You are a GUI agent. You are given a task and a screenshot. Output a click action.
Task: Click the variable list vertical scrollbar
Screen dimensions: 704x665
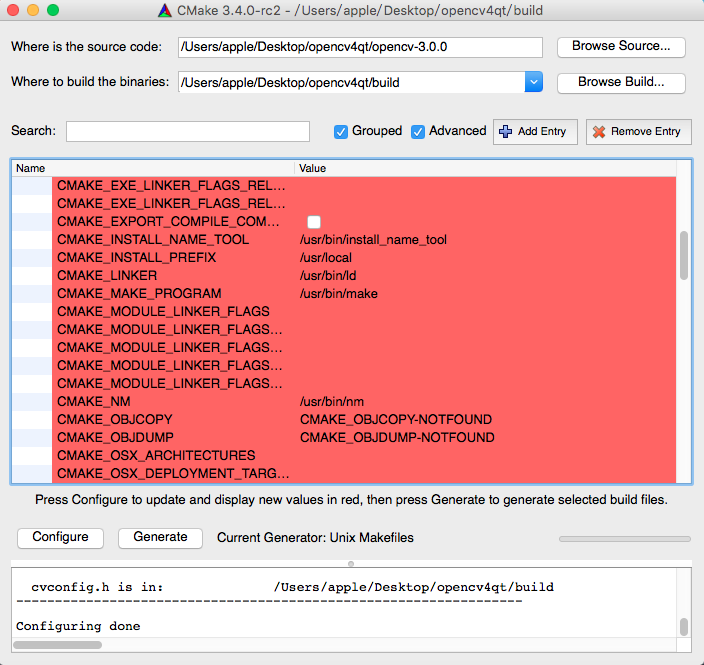pyautogui.click(x=684, y=255)
